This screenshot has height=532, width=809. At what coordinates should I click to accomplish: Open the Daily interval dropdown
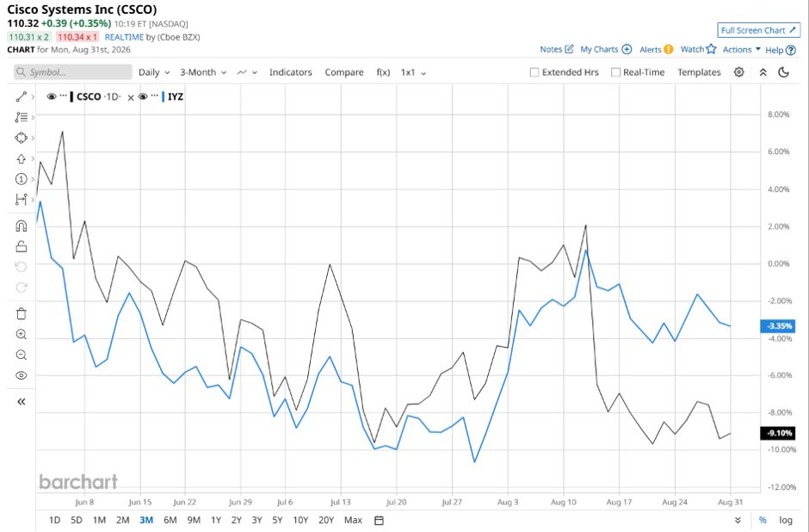point(154,72)
